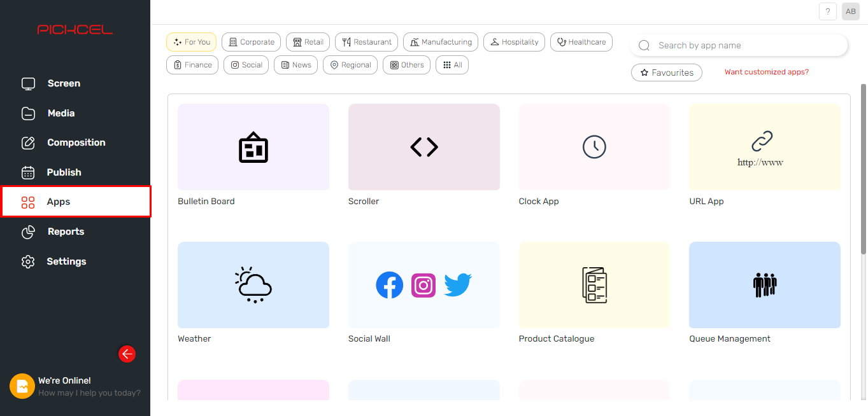Screen dimensions: 868x416
Task: Open the Publish calendar icon
Action: click(x=28, y=172)
